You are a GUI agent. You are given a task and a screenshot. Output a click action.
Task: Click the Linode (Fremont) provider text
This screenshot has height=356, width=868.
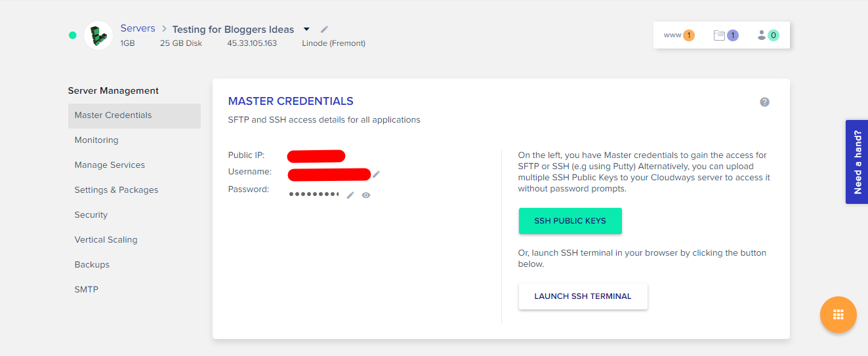333,43
